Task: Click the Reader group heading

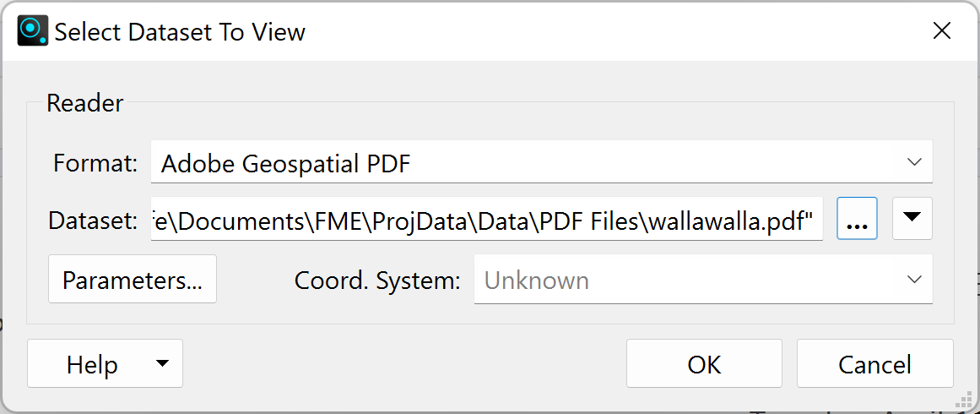Action: tap(85, 102)
